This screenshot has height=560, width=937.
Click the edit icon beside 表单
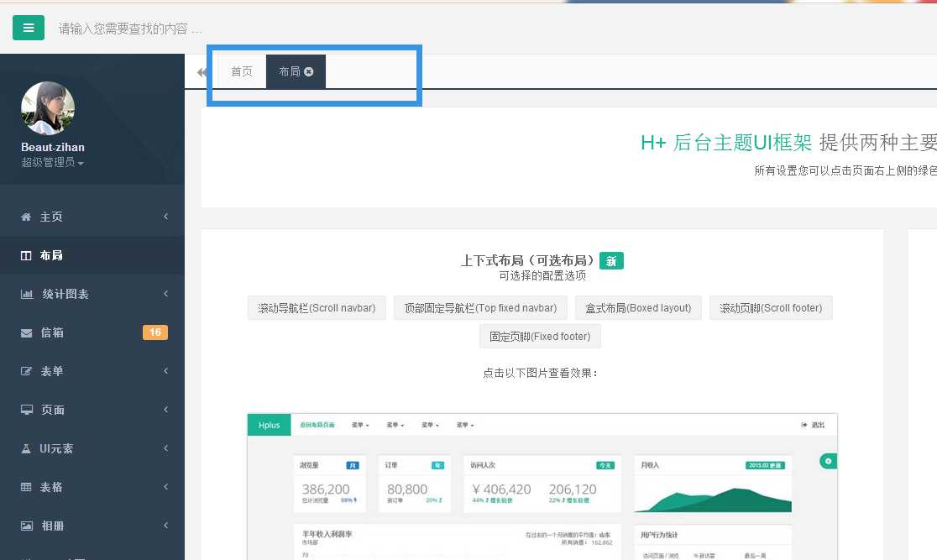pyautogui.click(x=26, y=371)
